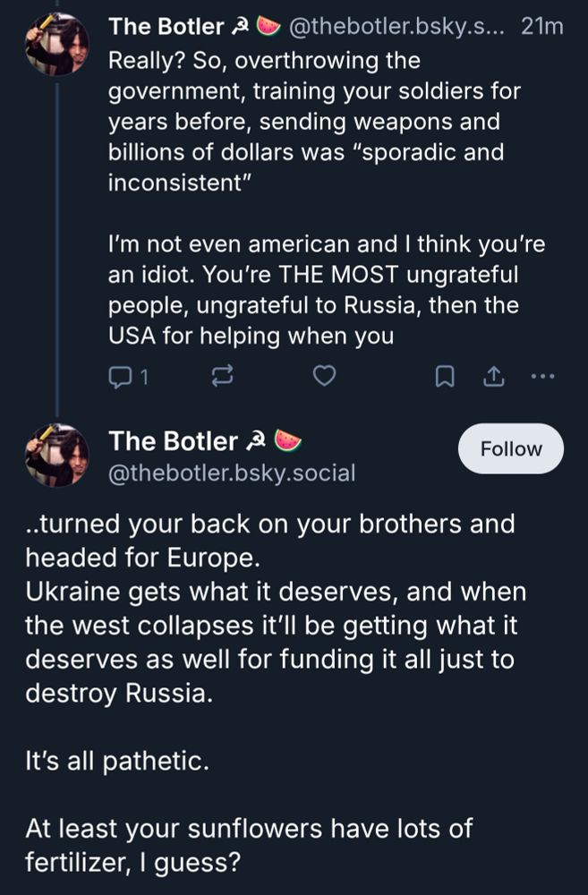Open the 21m timestamp link
Image resolution: width=588 pixels, height=895 pixels.
click(x=541, y=28)
